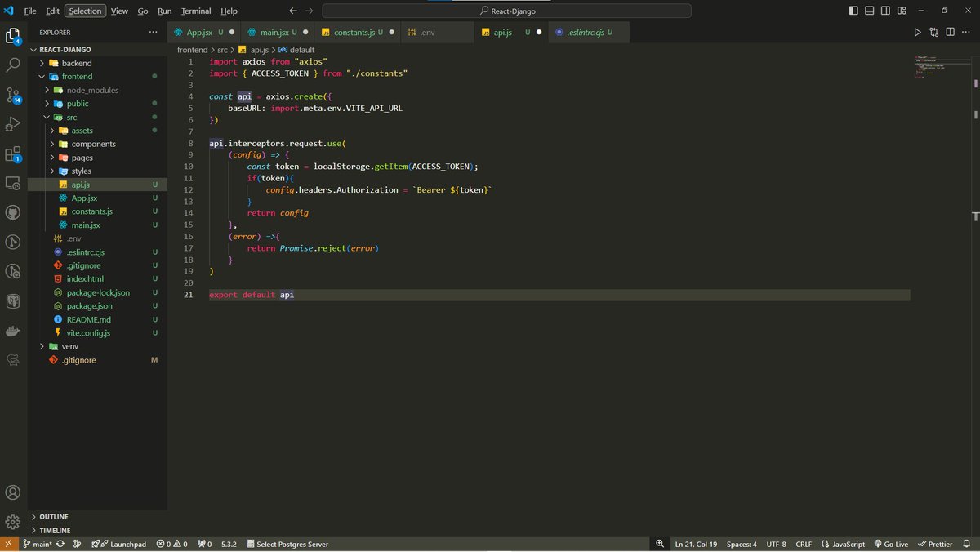This screenshot has width=980, height=552.
Task: Open the Remote Explorer activity icon
Action: click(13, 183)
